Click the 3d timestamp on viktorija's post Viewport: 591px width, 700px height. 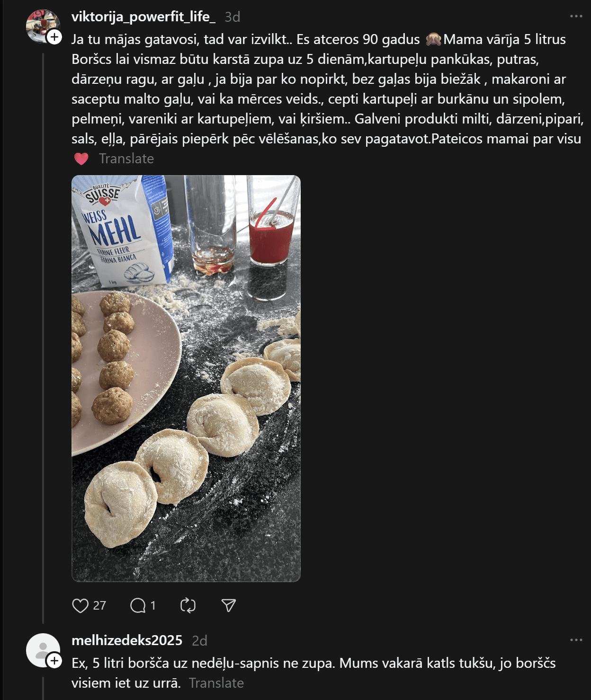(x=232, y=17)
